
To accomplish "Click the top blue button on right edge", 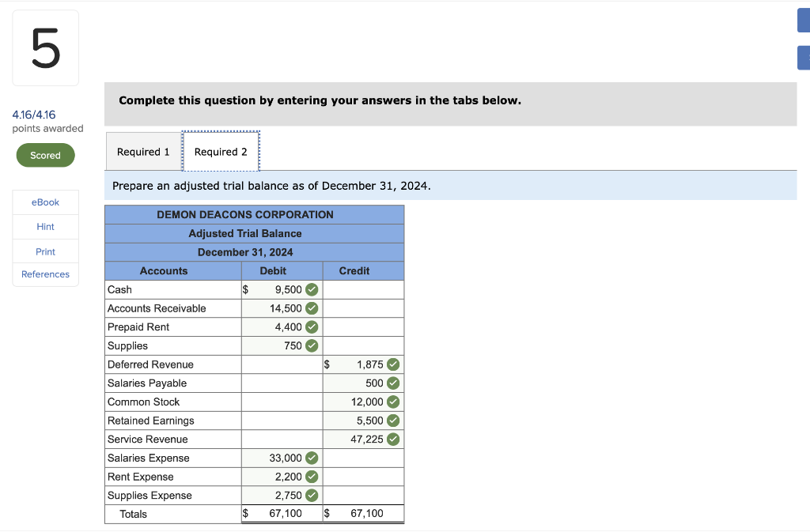I will click(804, 20).
